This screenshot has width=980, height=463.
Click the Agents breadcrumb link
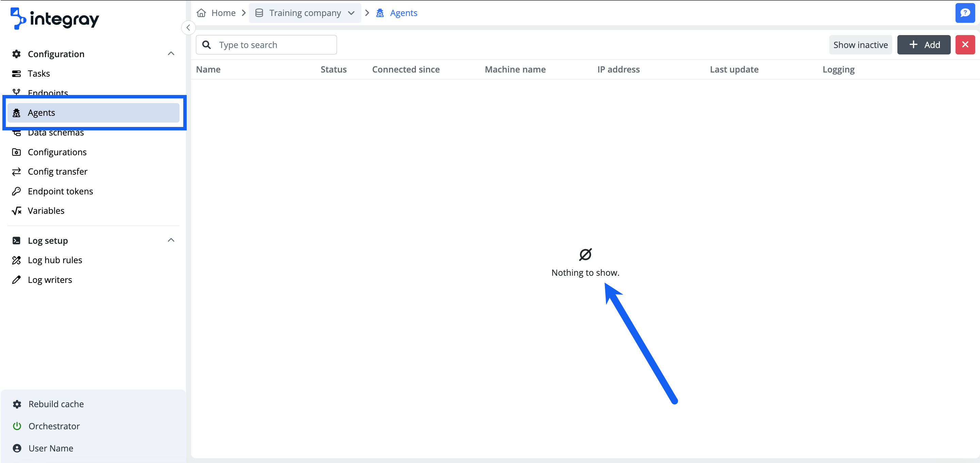pos(403,13)
